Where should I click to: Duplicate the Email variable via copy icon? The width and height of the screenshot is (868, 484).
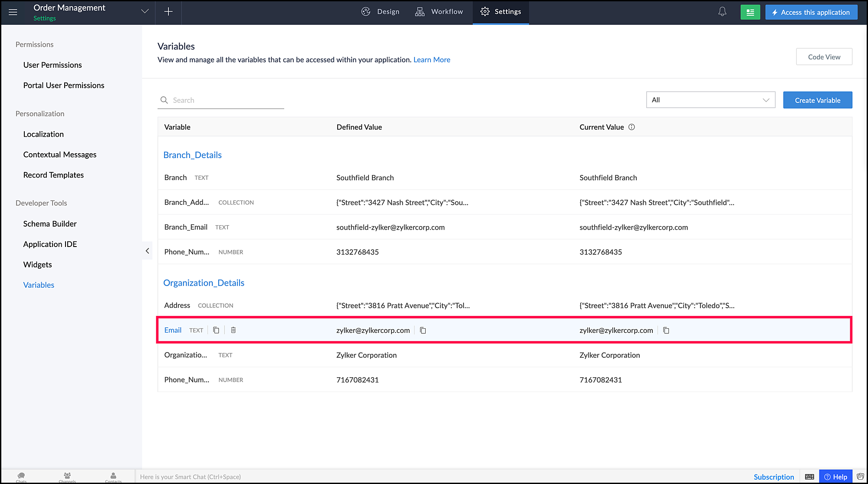click(216, 330)
